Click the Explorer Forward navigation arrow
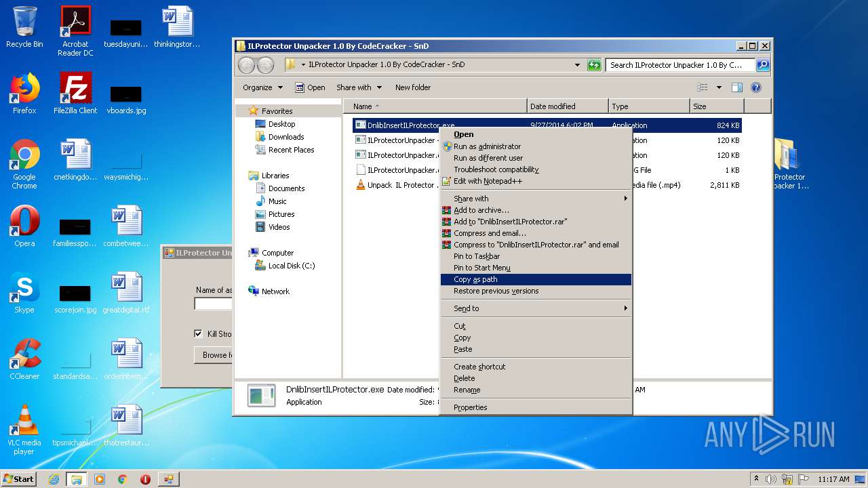 (x=265, y=65)
